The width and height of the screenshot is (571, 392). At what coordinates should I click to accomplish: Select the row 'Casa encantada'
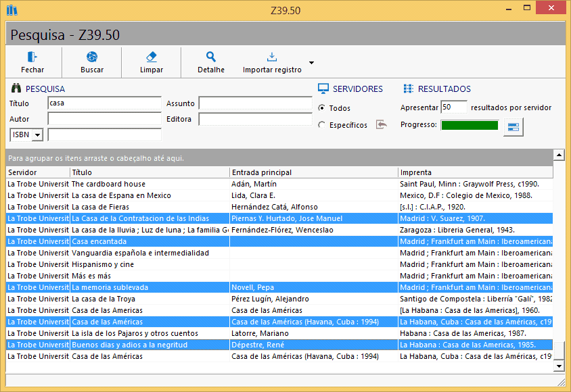(x=279, y=241)
